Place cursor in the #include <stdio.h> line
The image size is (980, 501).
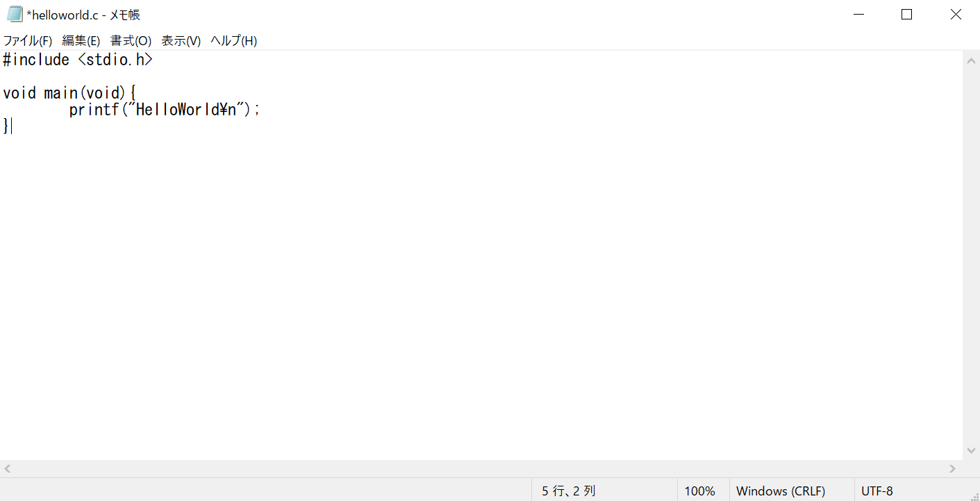pos(78,60)
